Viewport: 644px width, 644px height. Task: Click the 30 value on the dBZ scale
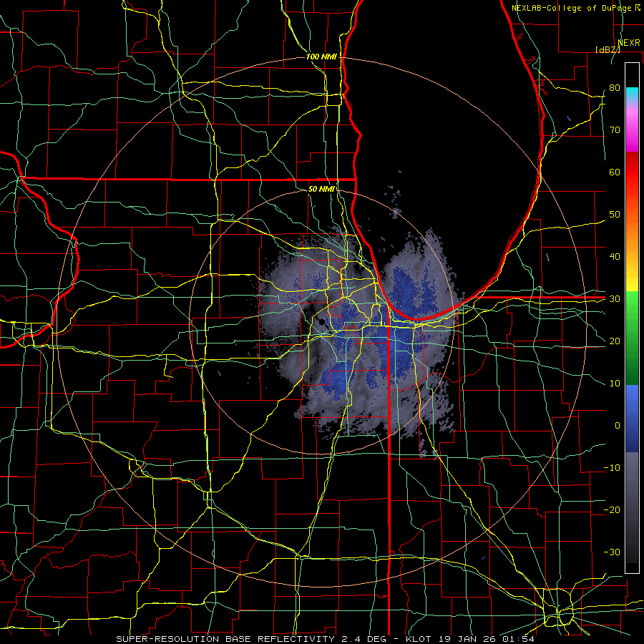(x=615, y=299)
